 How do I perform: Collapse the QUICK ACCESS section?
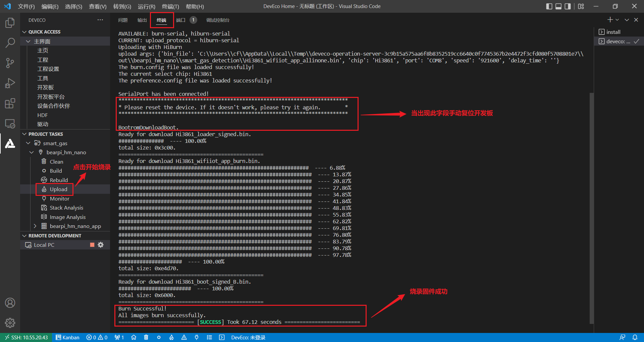24,32
